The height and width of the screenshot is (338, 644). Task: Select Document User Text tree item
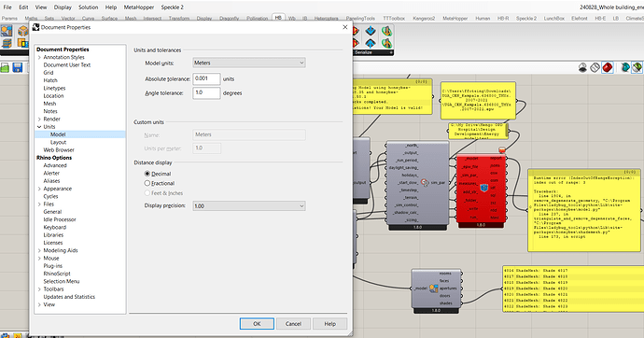point(67,64)
